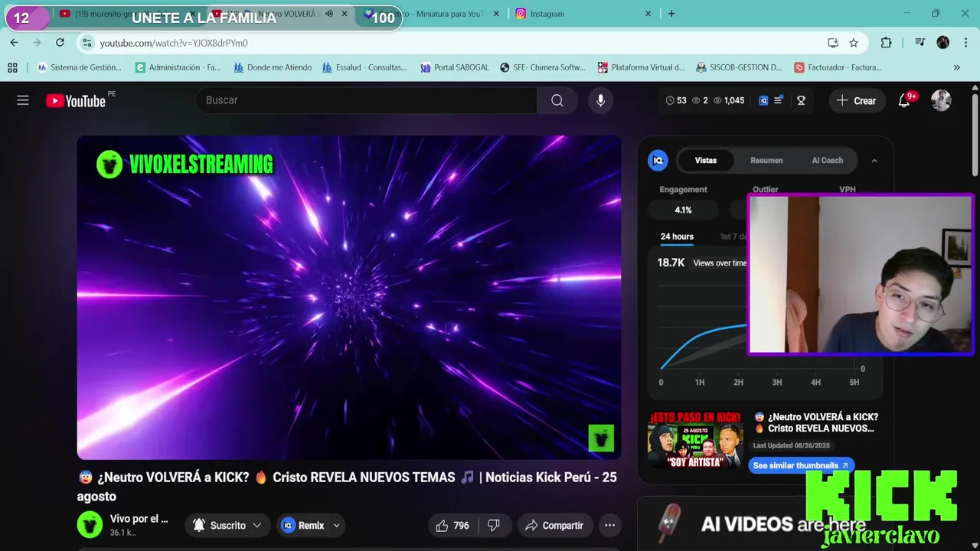The width and height of the screenshot is (980, 551).
Task: Open the browser extensions puzzle icon
Action: pos(886,43)
